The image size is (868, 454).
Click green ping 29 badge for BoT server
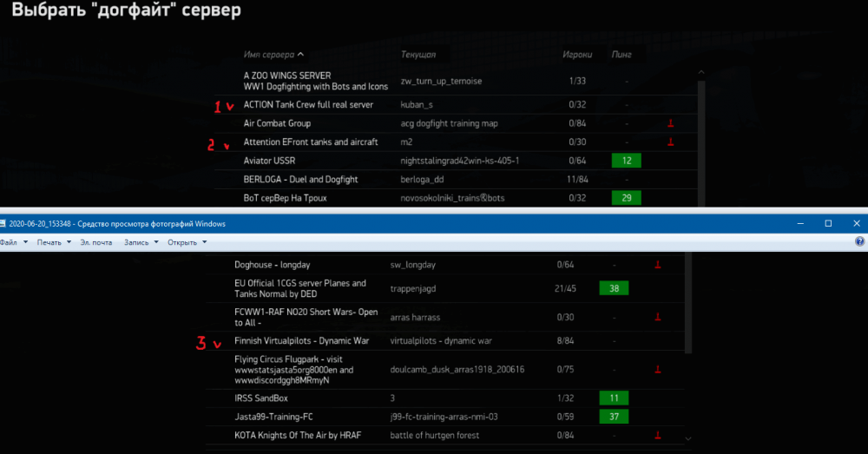[626, 198]
